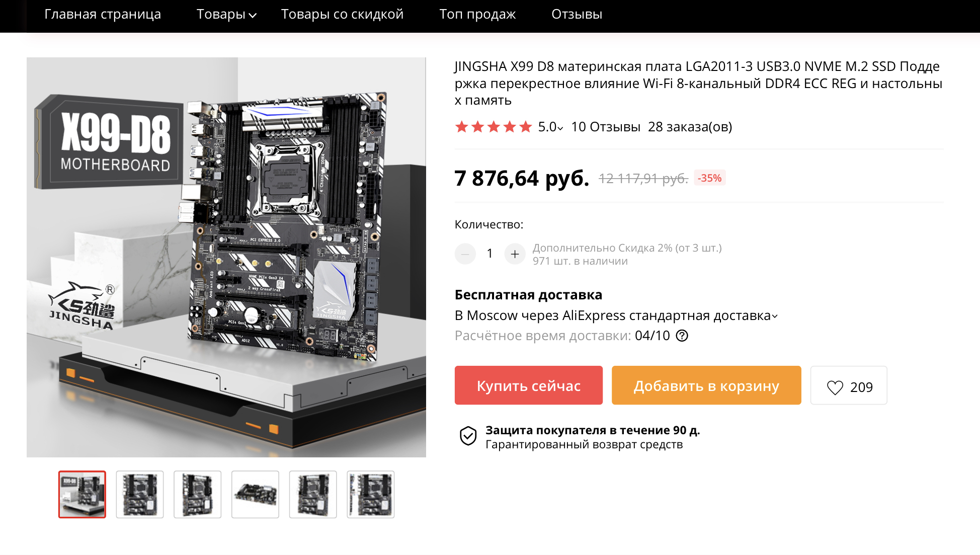Click the delivery time question mark icon

pyautogui.click(x=682, y=336)
